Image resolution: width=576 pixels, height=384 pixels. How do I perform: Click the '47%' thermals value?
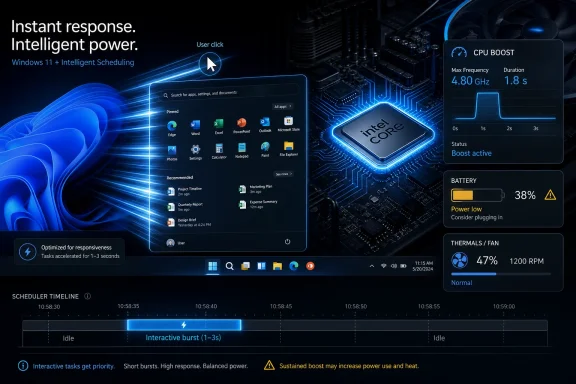[487, 261]
